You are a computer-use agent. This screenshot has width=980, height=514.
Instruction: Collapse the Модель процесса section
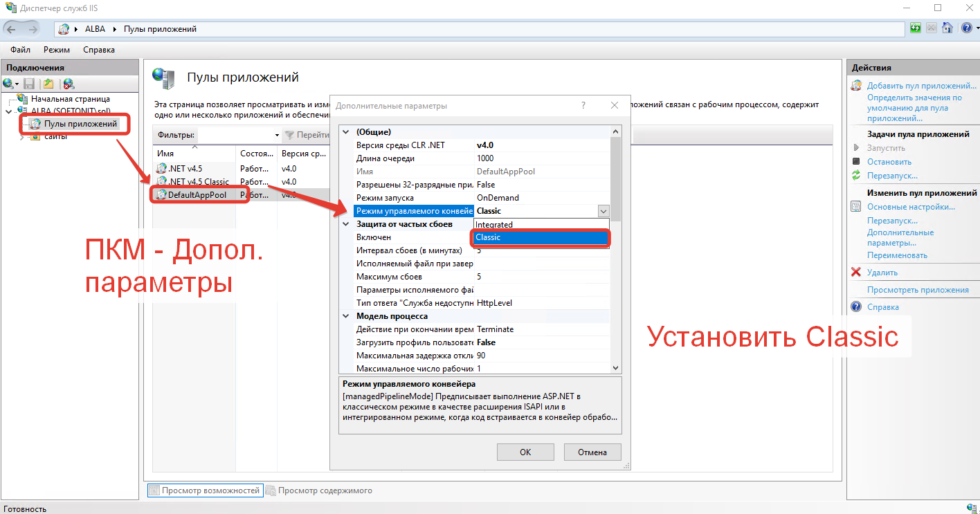[x=346, y=316]
